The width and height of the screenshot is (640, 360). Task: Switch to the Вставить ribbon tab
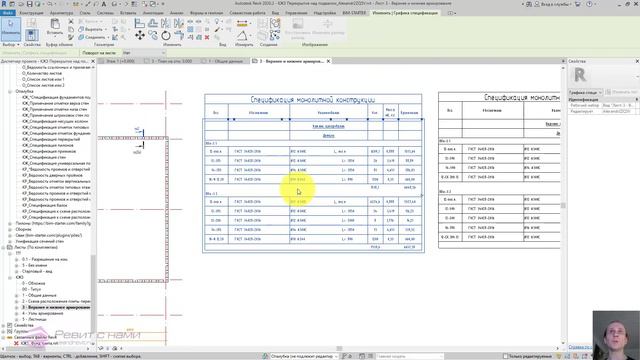point(128,13)
